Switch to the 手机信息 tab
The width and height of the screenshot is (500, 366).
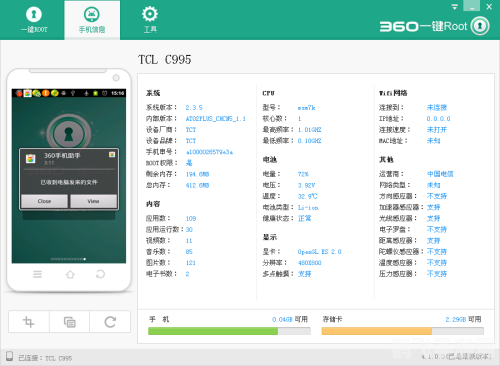92,20
